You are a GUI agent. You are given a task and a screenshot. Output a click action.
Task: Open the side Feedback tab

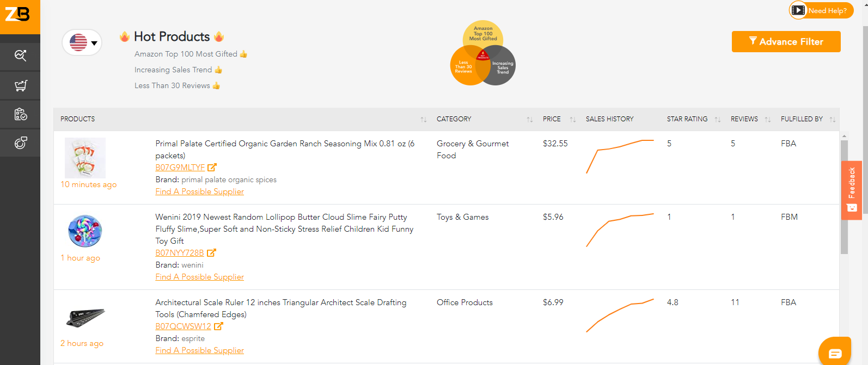pyautogui.click(x=852, y=190)
